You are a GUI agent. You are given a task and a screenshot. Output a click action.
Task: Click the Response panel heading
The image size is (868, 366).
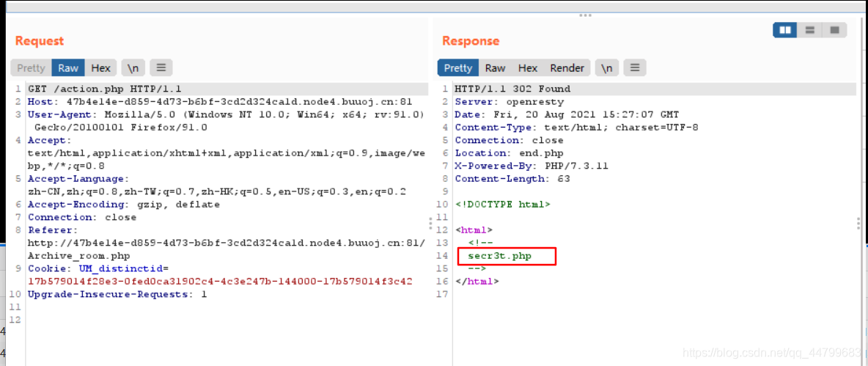click(x=471, y=41)
